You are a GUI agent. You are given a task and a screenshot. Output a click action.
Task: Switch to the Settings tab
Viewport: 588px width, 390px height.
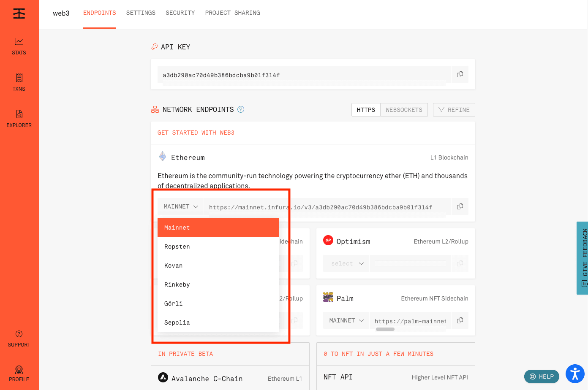[x=141, y=13]
